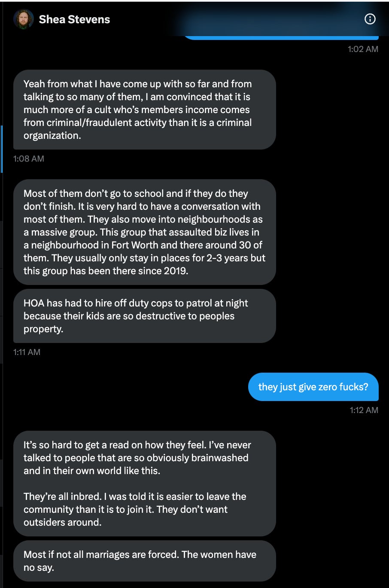Click the "They're all inbred" paragraph

click(134, 509)
